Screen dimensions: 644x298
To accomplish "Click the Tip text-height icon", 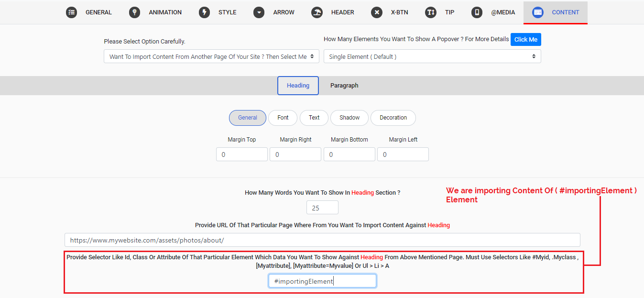I will pyautogui.click(x=431, y=12).
